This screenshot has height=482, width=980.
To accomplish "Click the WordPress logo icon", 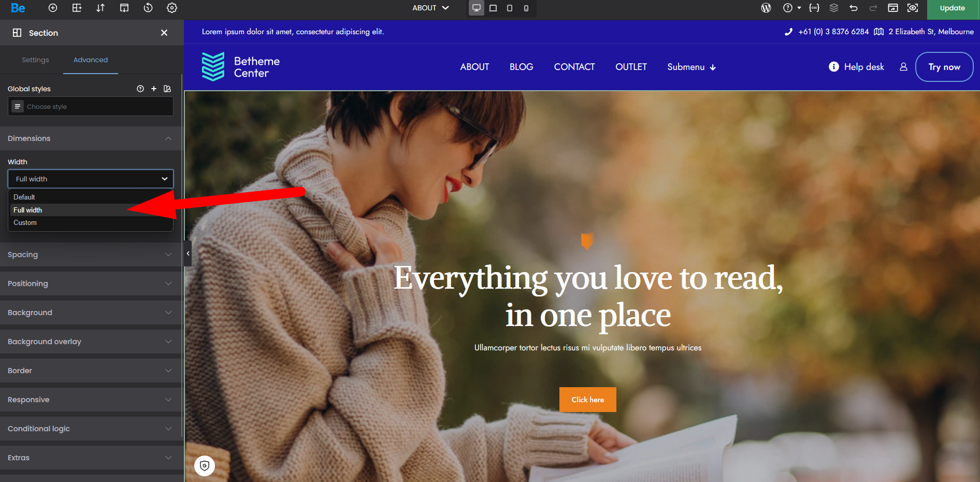I will [x=766, y=8].
